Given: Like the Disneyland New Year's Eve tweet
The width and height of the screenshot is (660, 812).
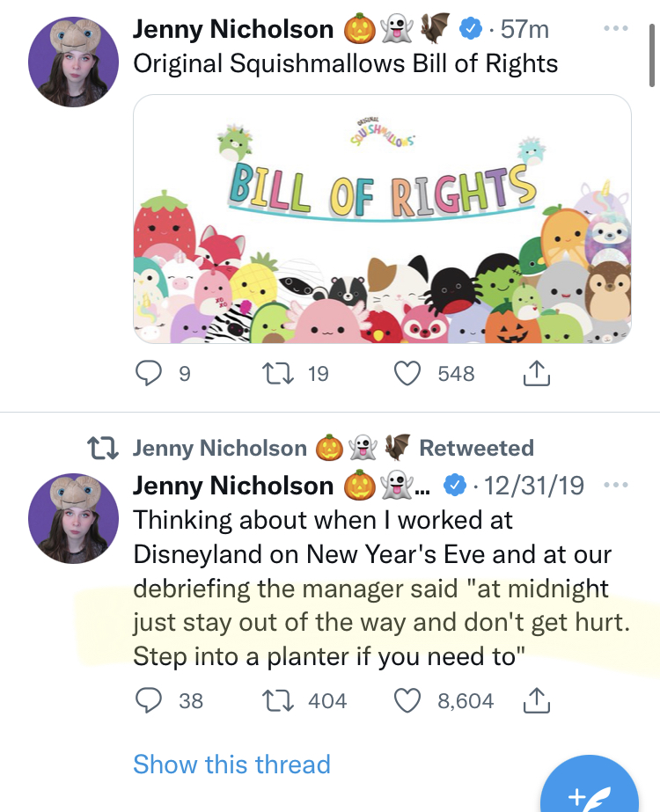Looking at the screenshot, I should (x=407, y=701).
